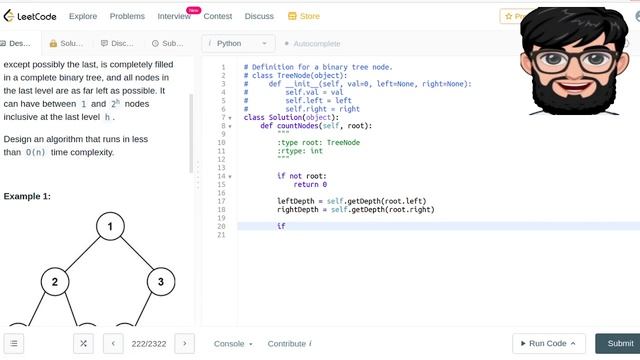Image resolution: width=640 pixels, height=360 pixels.
Task: Collapse the countNodes fold arrow on line 8
Action: (x=230, y=127)
